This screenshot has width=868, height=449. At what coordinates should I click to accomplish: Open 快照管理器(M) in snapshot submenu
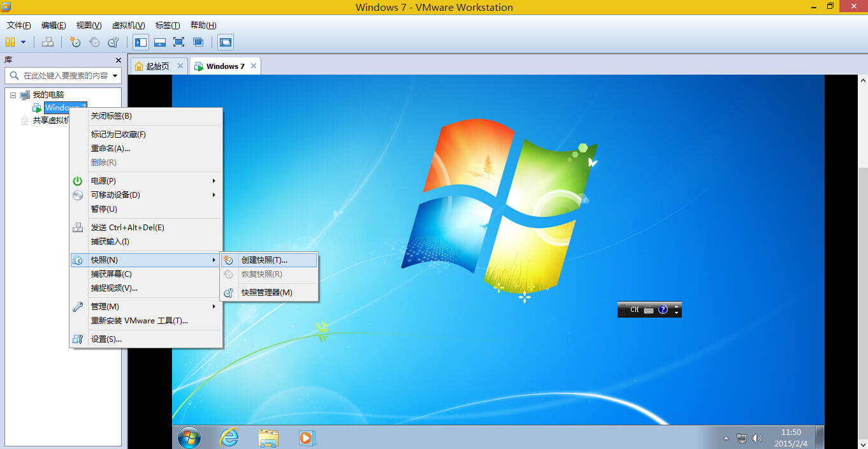(x=269, y=293)
